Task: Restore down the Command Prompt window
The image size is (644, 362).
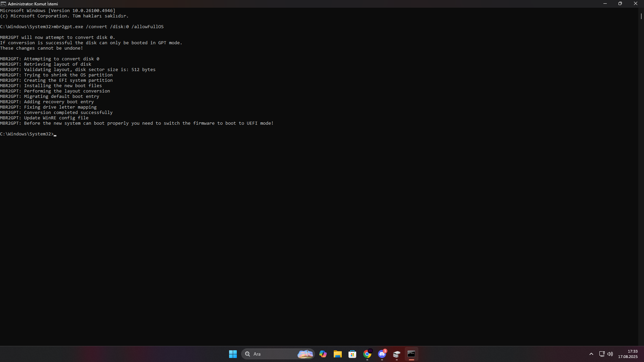Action: [x=620, y=4]
